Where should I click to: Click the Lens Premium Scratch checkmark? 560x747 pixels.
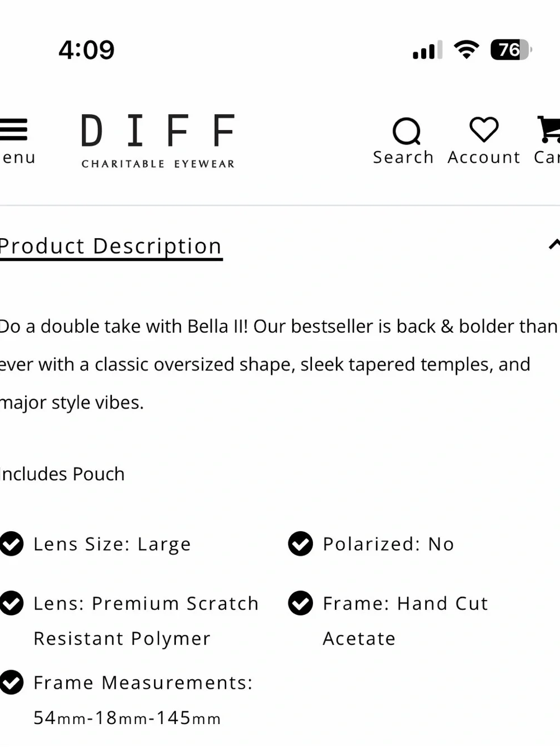point(11,603)
